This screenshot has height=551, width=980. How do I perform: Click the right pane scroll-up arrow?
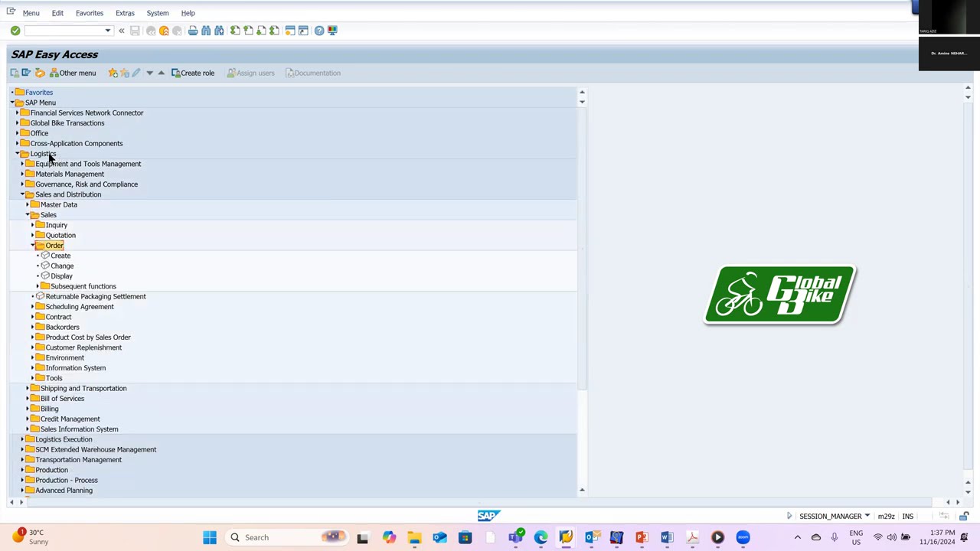[x=968, y=89]
